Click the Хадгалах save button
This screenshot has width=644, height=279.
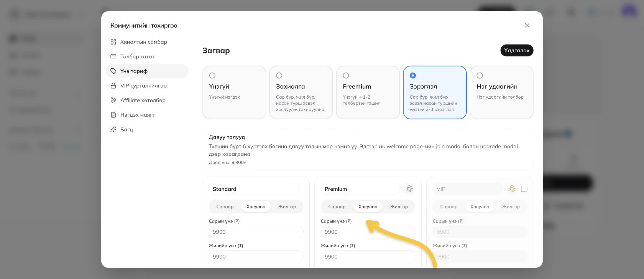click(517, 50)
